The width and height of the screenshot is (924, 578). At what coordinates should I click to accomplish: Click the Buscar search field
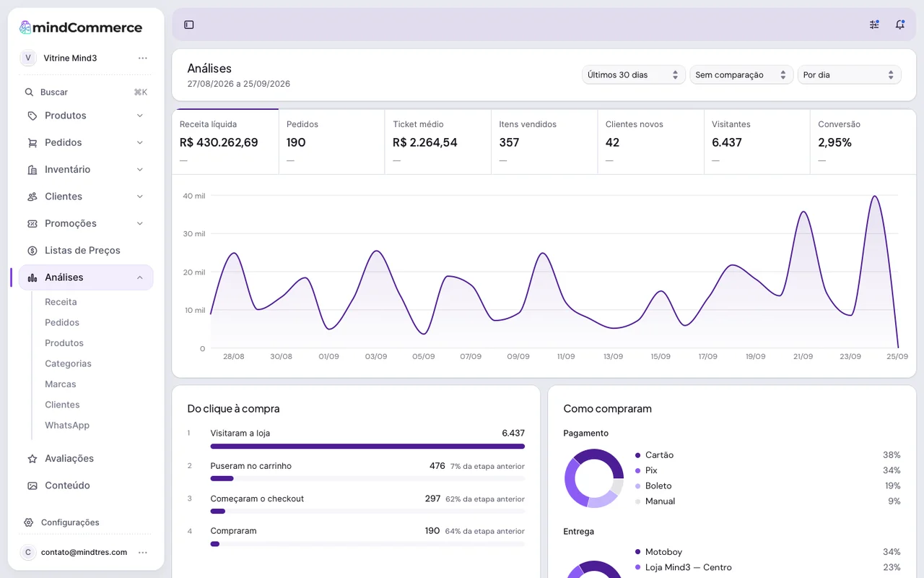pyautogui.click(x=86, y=92)
